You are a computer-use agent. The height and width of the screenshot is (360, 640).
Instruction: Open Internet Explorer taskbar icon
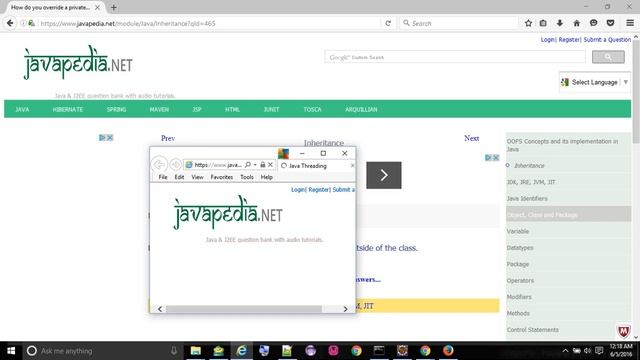click(x=242, y=351)
